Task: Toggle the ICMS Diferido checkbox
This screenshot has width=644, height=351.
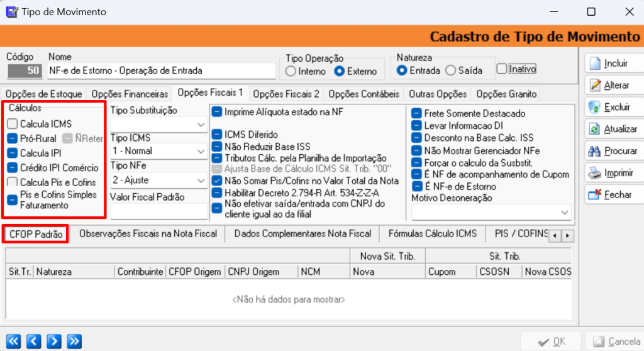Action: [x=217, y=135]
